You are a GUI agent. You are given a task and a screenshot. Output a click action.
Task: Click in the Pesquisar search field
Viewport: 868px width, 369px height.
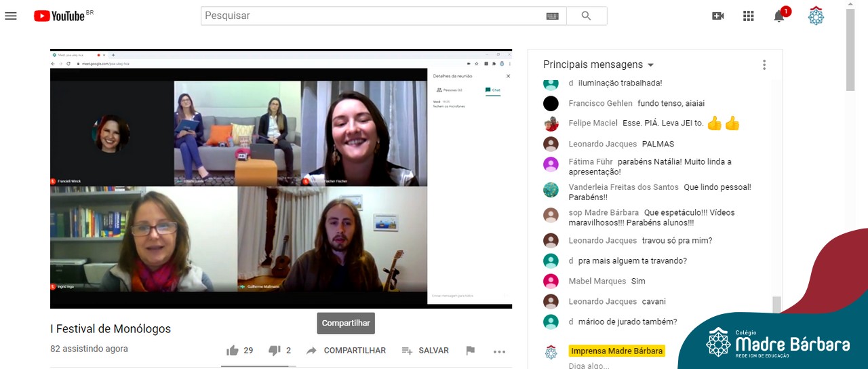[373, 16]
